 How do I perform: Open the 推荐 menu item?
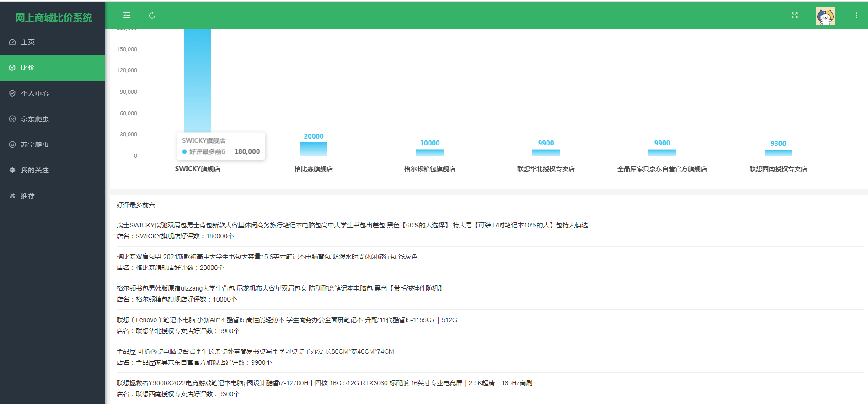(x=53, y=196)
